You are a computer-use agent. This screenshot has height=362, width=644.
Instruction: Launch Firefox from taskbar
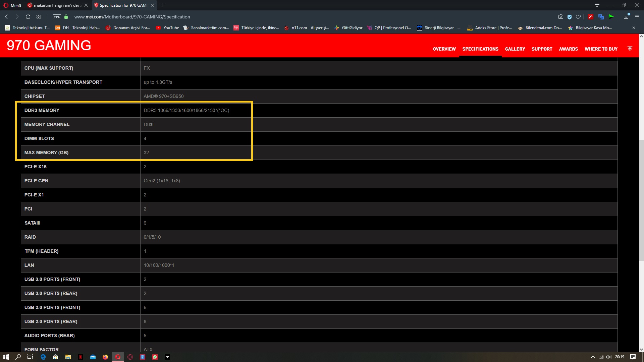(x=105, y=357)
